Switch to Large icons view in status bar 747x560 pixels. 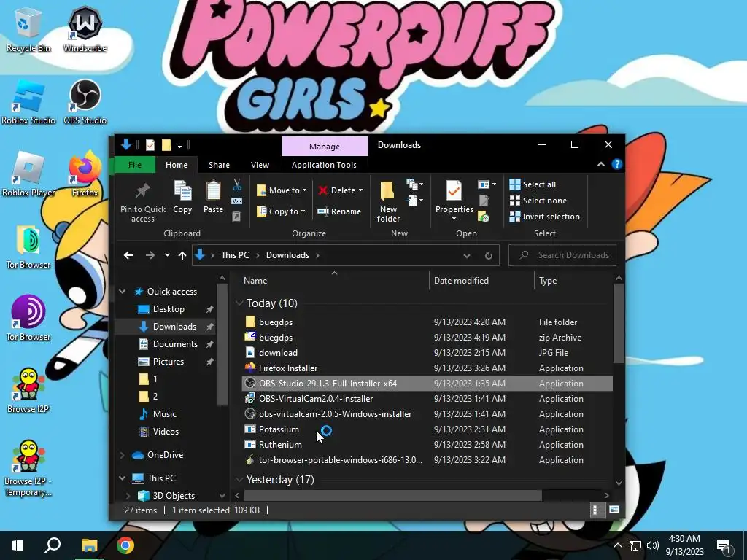(x=614, y=510)
